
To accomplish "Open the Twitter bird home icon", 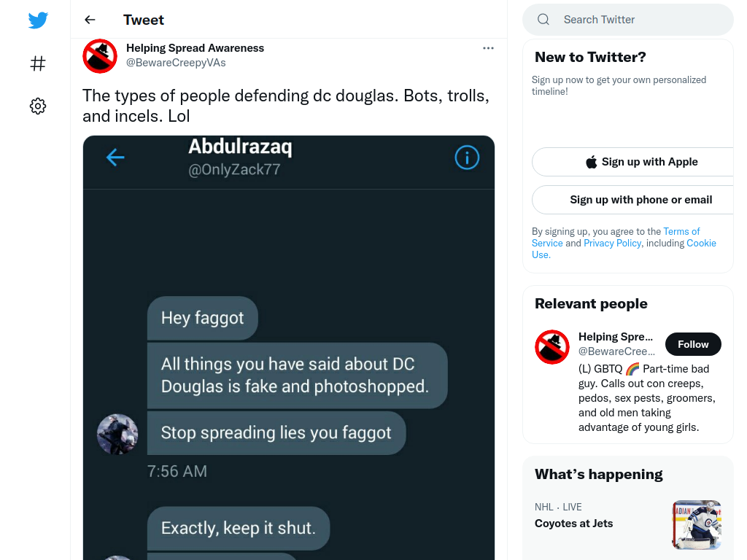I will tap(38, 20).
